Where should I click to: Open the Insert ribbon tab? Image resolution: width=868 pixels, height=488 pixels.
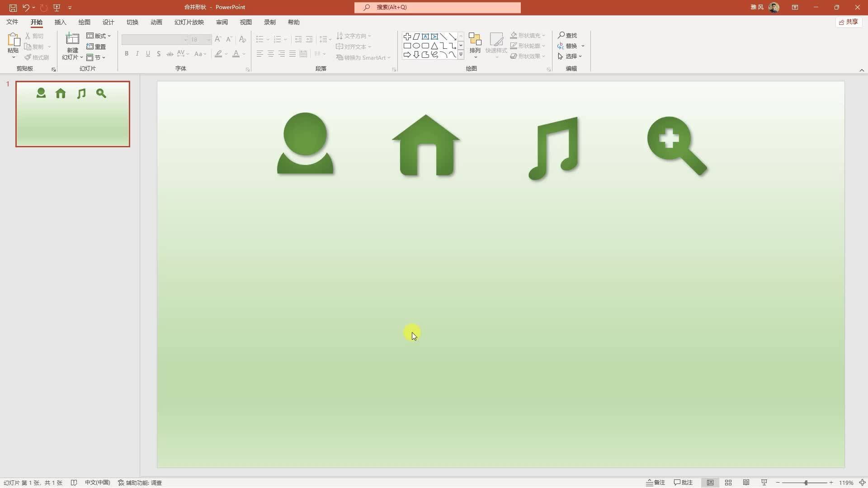[60, 22]
